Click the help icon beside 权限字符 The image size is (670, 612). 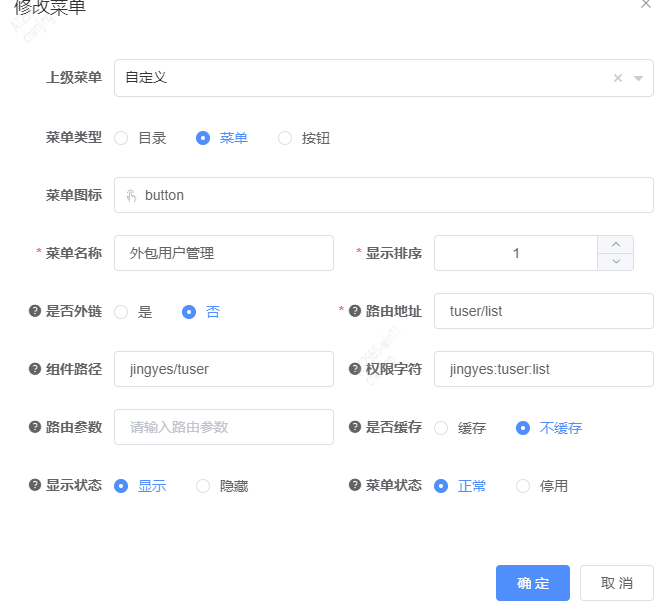coord(355,368)
